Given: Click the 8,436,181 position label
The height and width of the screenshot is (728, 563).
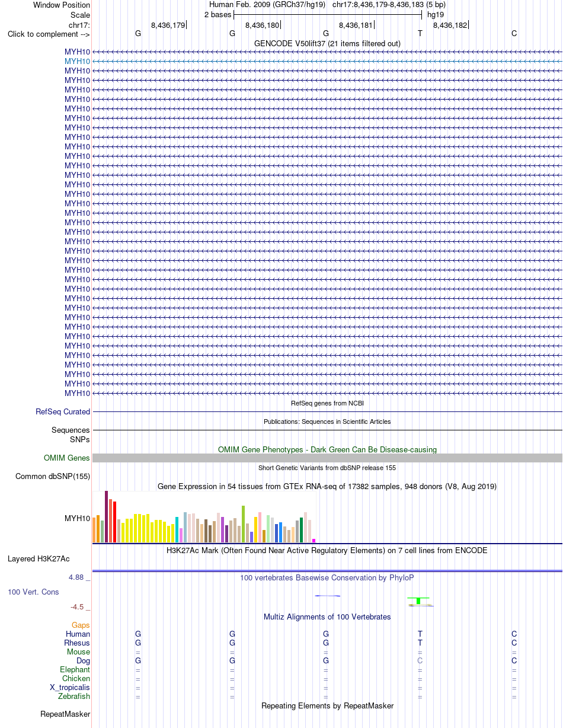Looking at the screenshot, I should pyautogui.click(x=356, y=25).
